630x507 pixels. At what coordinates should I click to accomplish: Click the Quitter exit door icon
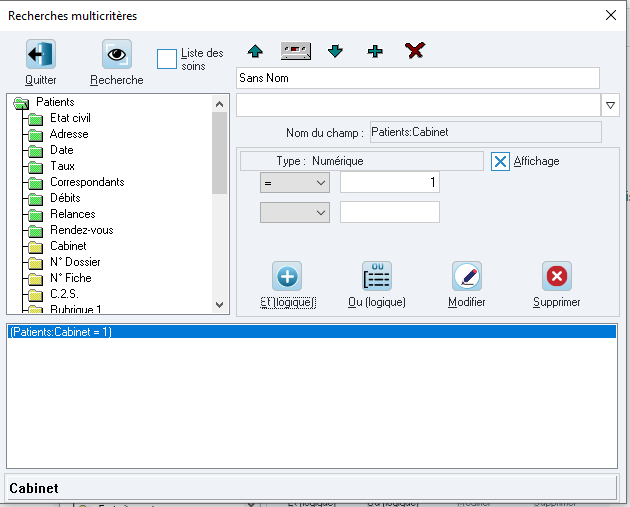tap(41, 54)
